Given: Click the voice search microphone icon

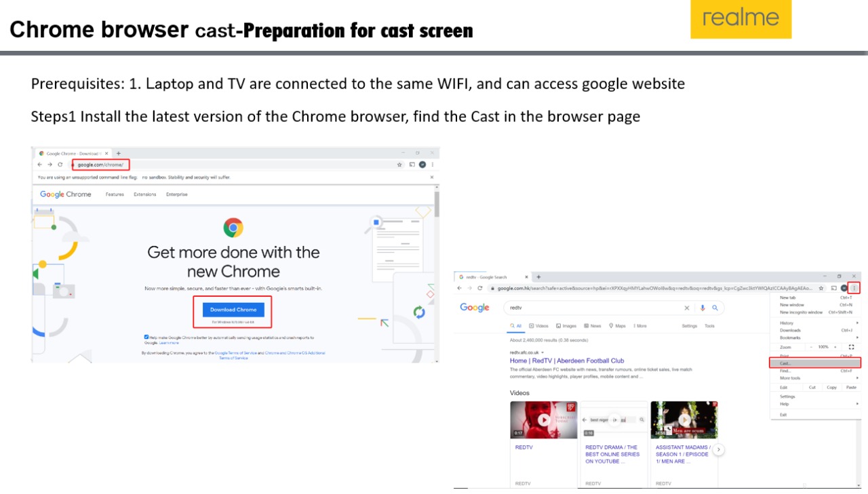Looking at the screenshot, I should [x=703, y=308].
